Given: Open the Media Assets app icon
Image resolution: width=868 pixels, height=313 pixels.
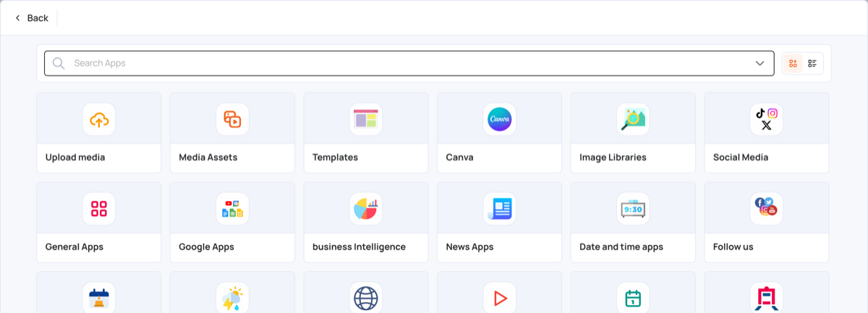Looking at the screenshot, I should pos(232,119).
